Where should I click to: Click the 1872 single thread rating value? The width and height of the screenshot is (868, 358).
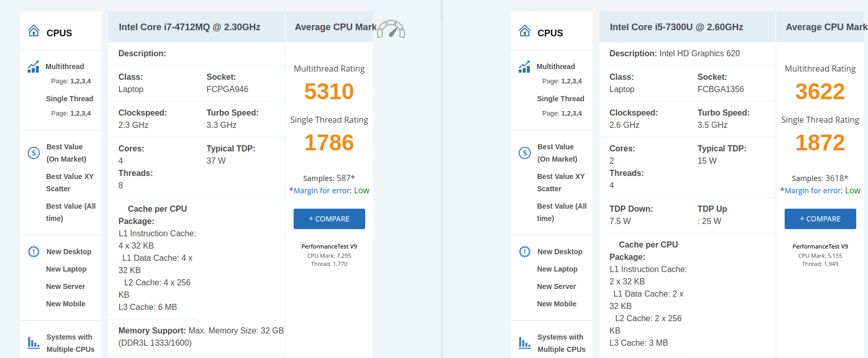pos(820,143)
